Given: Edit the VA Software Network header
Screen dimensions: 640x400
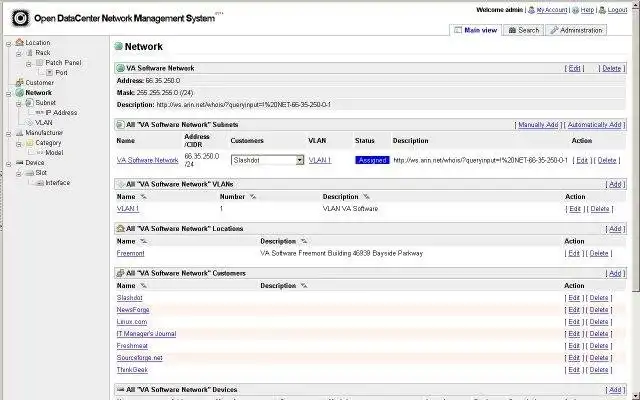Looking at the screenshot, I should 574,69.
